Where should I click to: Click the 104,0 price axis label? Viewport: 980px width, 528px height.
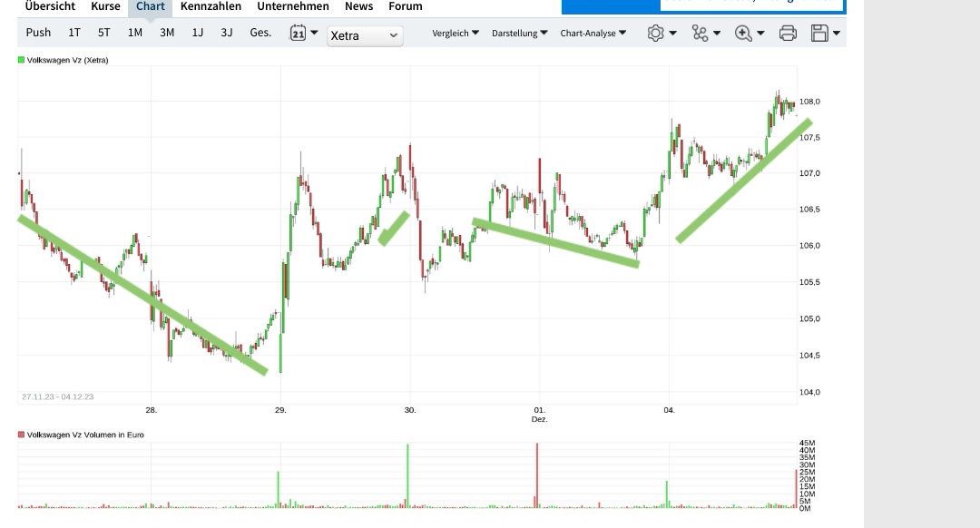click(810, 393)
